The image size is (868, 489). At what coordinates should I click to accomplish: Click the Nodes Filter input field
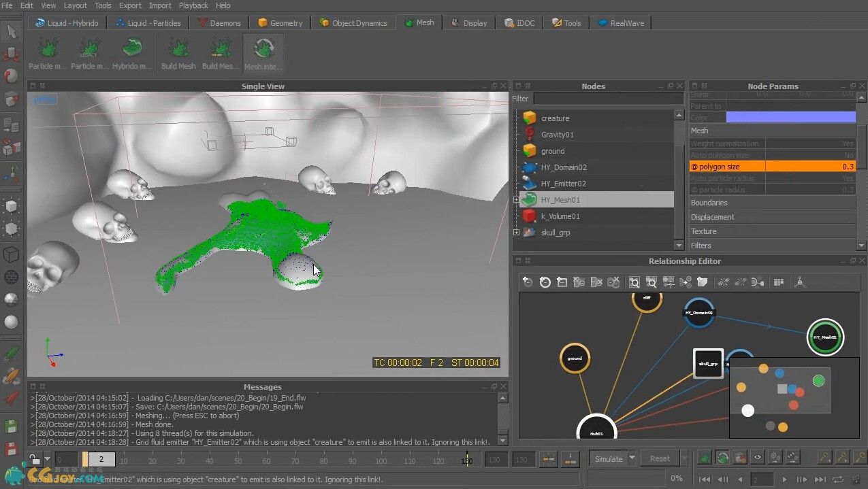(609, 99)
